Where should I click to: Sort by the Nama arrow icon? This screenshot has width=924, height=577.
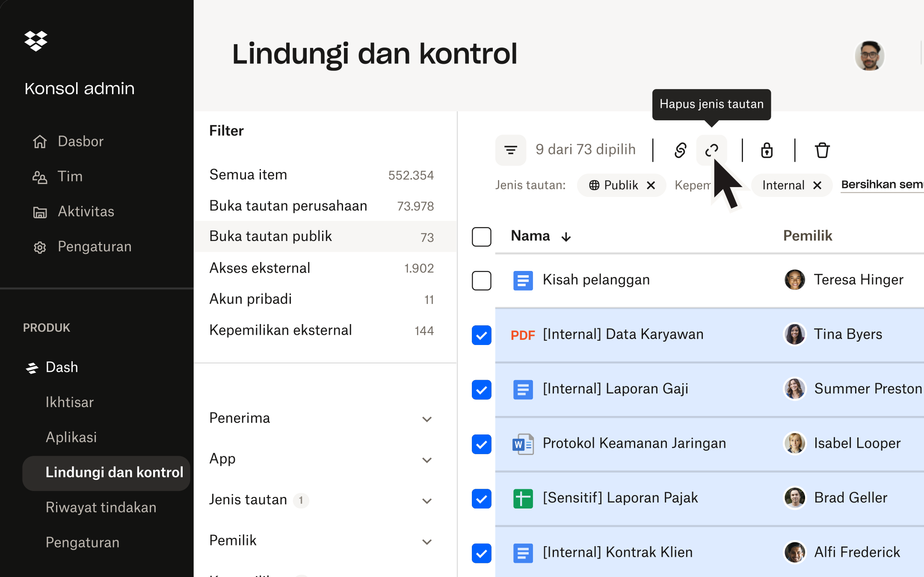pos(566,237)
